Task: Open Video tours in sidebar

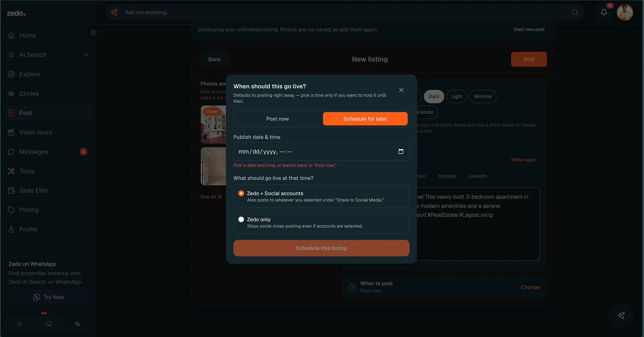Action: coord(49,132)
